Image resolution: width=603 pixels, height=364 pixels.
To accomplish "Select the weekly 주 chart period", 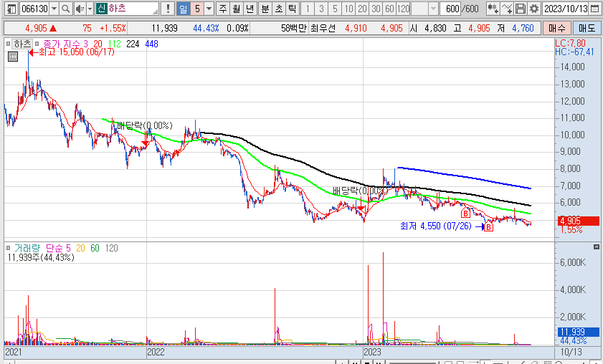I will tap(223, 9).
